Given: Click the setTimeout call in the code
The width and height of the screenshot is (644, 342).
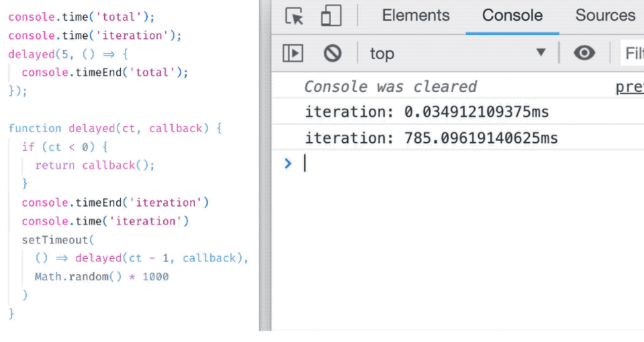Looking at the screenshot, I should point(58,239).
